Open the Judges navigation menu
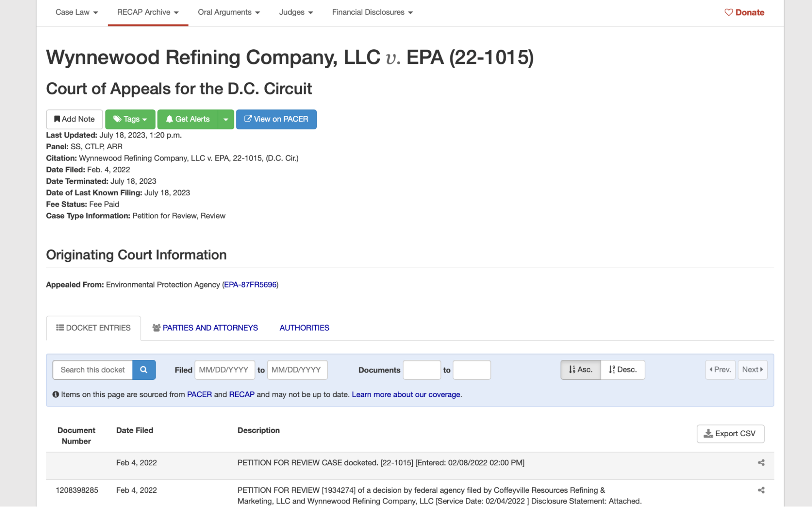 click(x=296, y=12)
